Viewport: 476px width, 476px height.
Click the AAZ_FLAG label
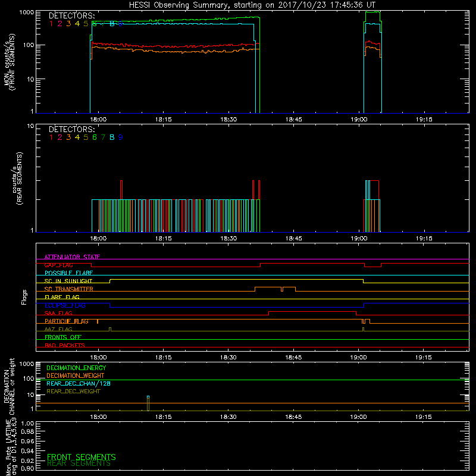pos(58,330)
